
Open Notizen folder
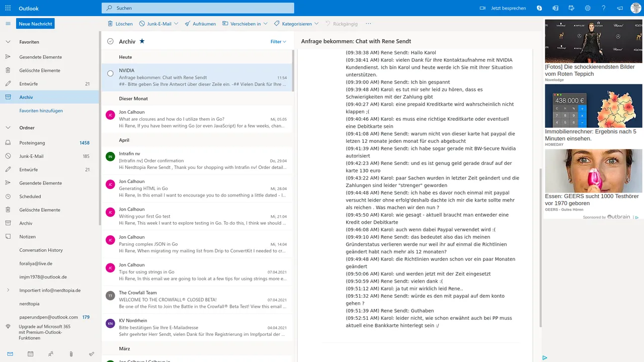pos(49,237)
